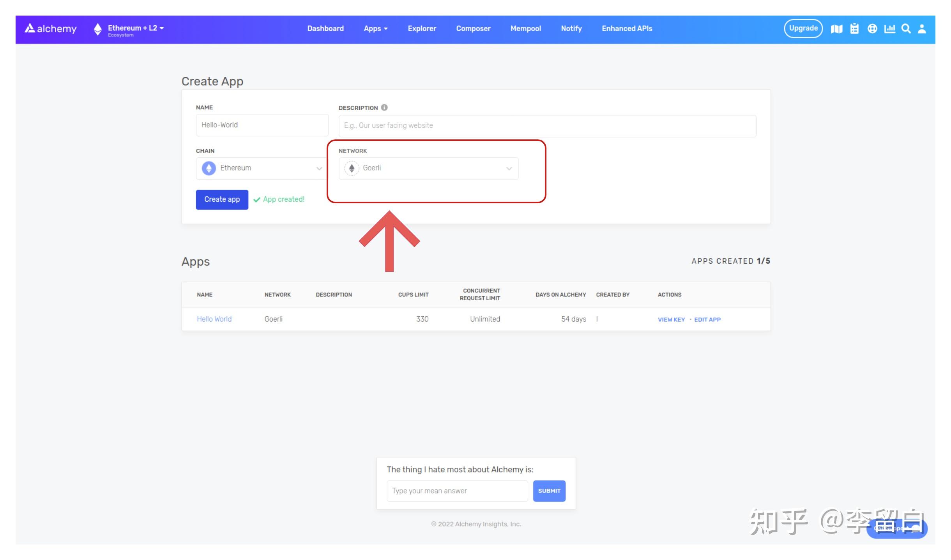Click the search magnifier icon
The image size is (951, 560).
[x=906, y=29]
